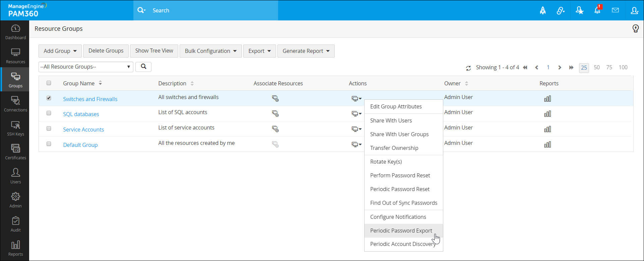The image size is (644, 261).
Task: Open report chart for SQL databases
Action: click(x=548, y=114)
